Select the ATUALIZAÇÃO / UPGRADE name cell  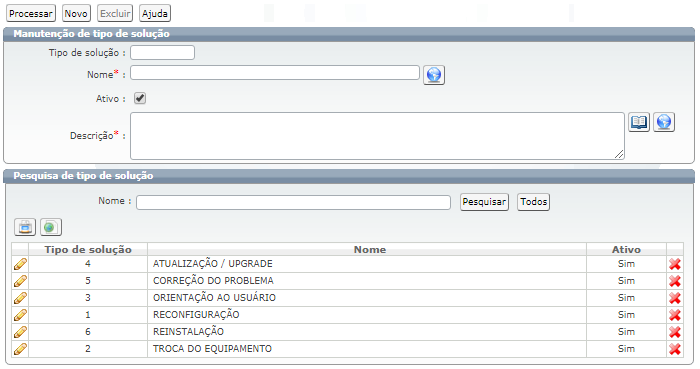pyautogui.click(x=367, y=264)
